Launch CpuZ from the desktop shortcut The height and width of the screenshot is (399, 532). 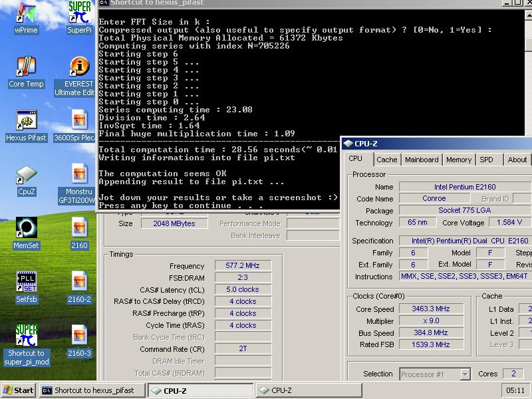(26, 180)
